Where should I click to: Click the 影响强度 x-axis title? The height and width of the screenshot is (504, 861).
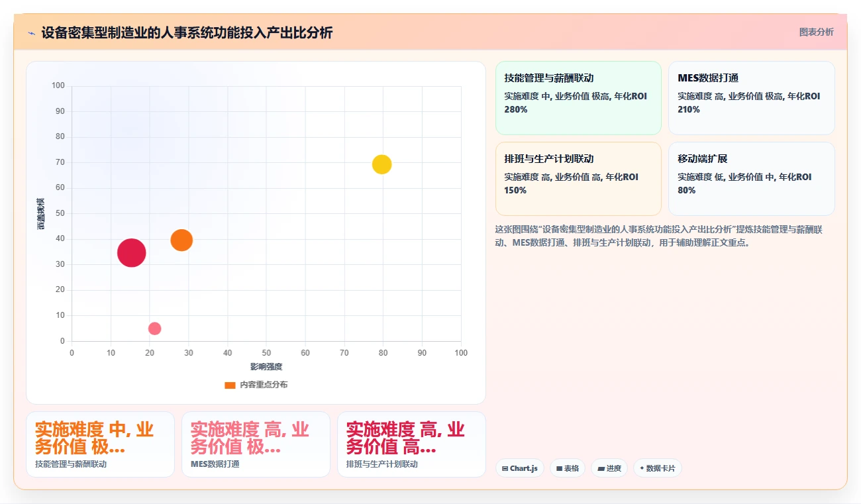coord(266,367)
